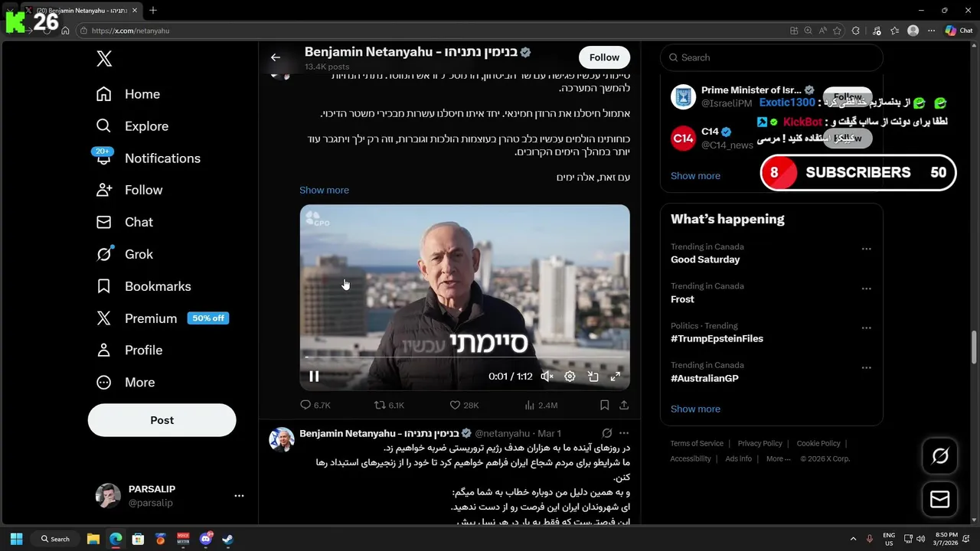Open Notifications with 20+ badge

coord(148,158)
